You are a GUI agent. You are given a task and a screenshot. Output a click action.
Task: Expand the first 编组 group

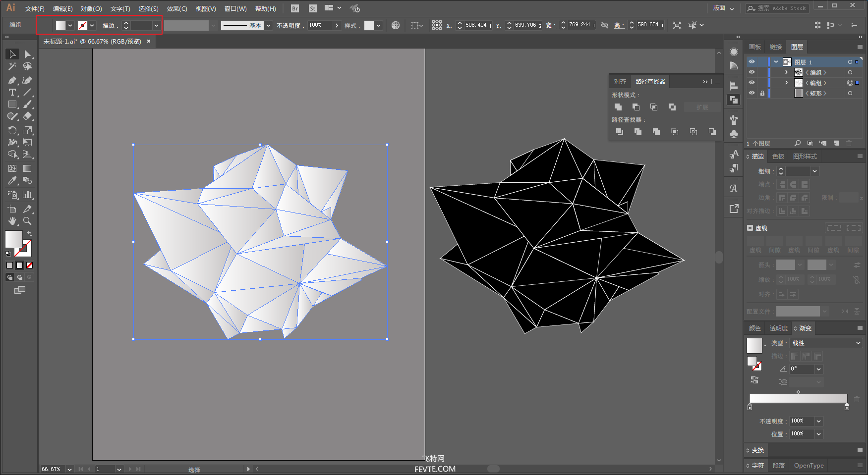pos(787,72)
